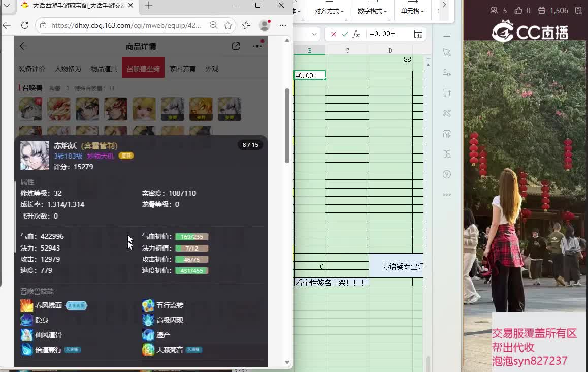Click the cell containing 88

coord(390,59)
